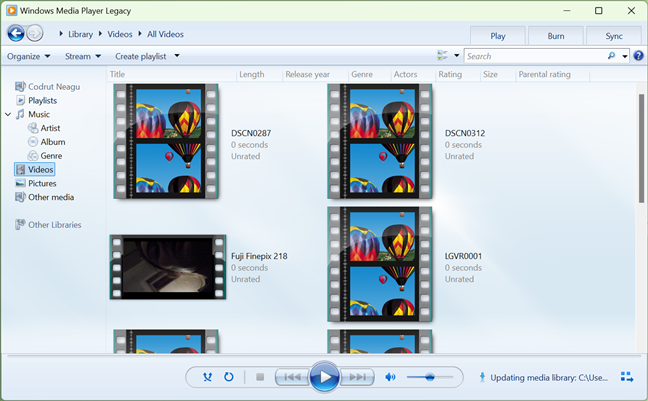
Task: Turn shuffle on
Action: (x=207, y=377)
